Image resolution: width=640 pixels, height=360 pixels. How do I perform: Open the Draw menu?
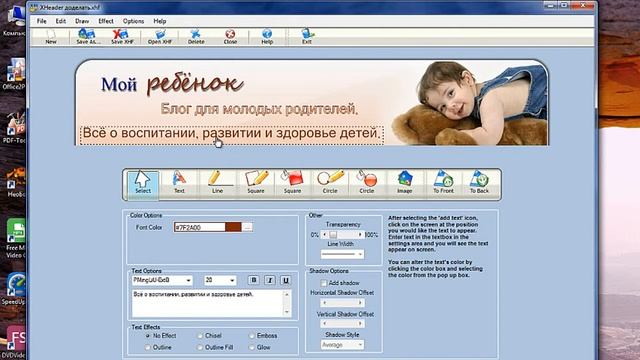coord(82,21)
